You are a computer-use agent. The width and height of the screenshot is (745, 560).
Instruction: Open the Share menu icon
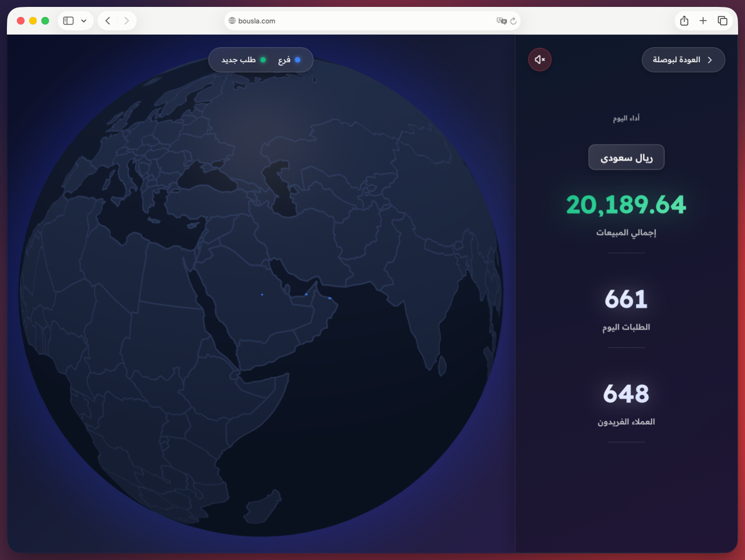684,21
